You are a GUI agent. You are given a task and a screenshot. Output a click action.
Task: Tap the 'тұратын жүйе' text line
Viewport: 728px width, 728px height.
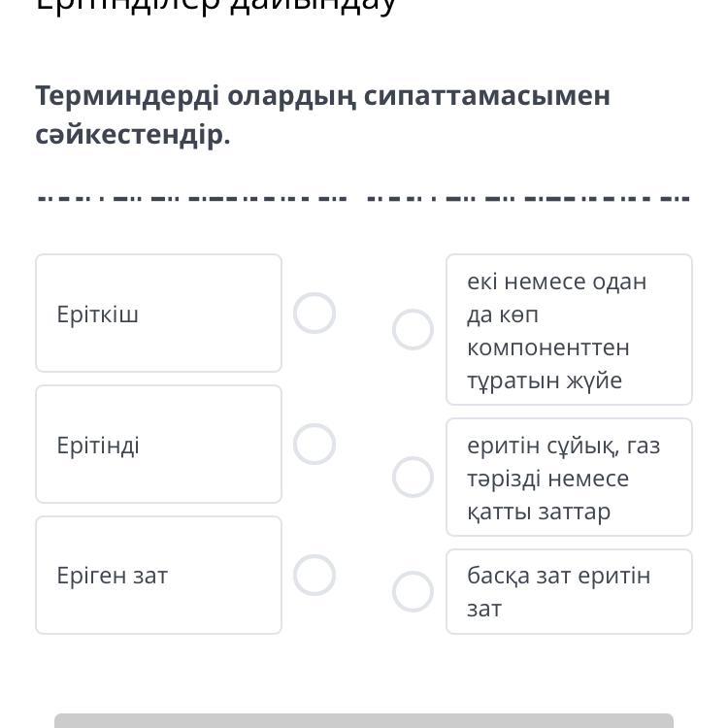tap(544, 381)
